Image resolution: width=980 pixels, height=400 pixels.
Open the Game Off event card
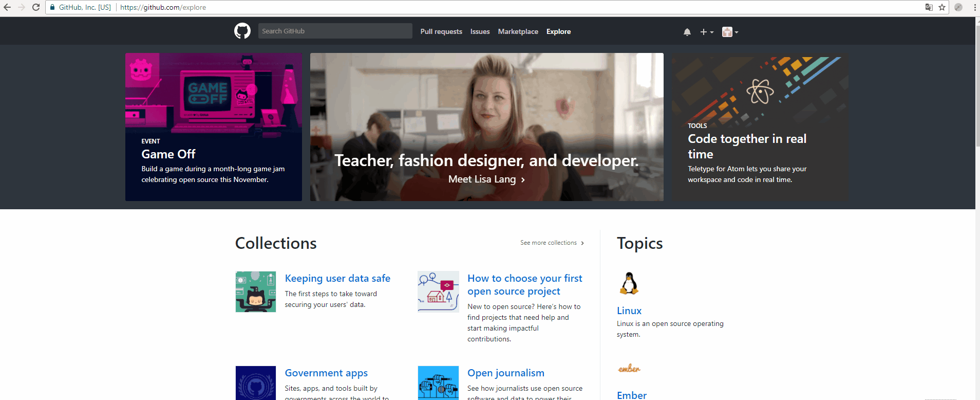[214, 127]
